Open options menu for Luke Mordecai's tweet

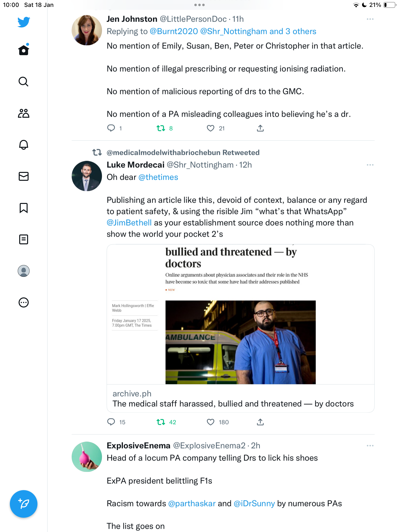click(370, 165)
